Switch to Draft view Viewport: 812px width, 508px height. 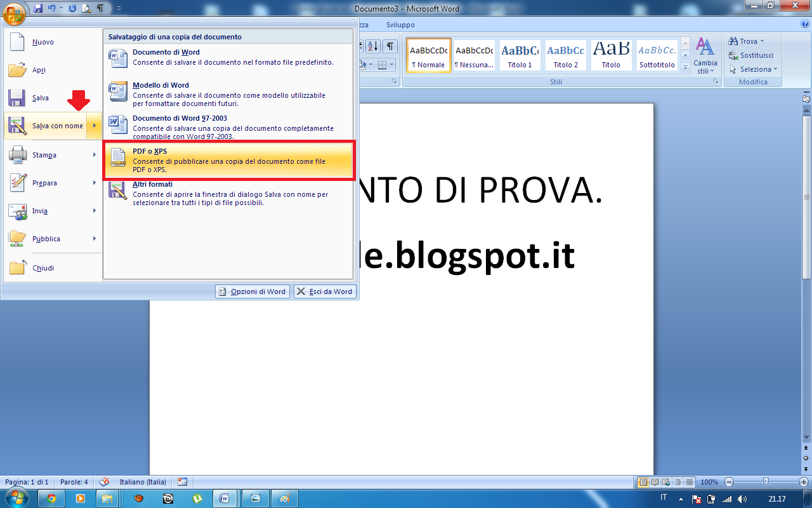pos(689,482)
